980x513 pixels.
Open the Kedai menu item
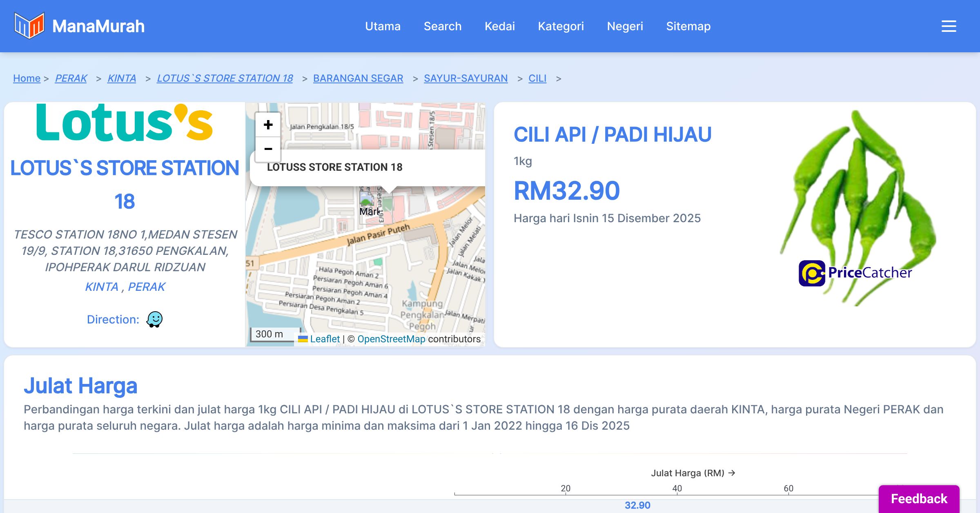499,26
